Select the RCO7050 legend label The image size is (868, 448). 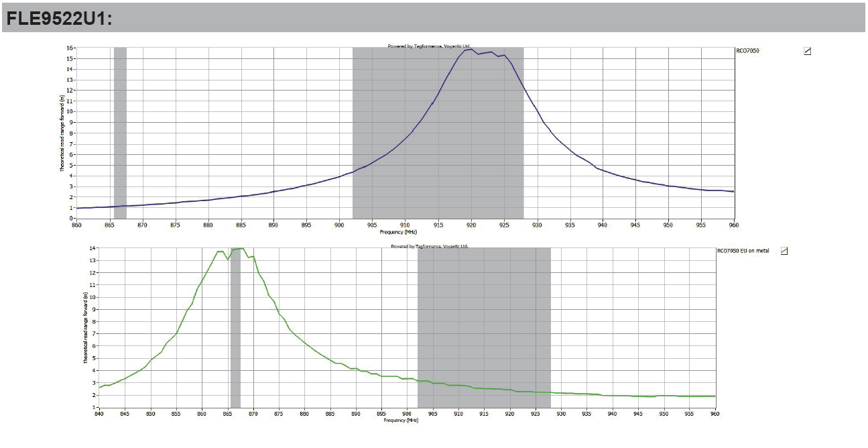747,51
